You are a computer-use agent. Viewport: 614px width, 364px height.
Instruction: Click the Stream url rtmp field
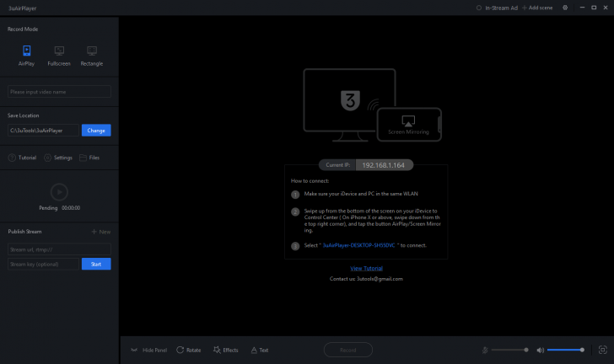(x=59, y=249)
